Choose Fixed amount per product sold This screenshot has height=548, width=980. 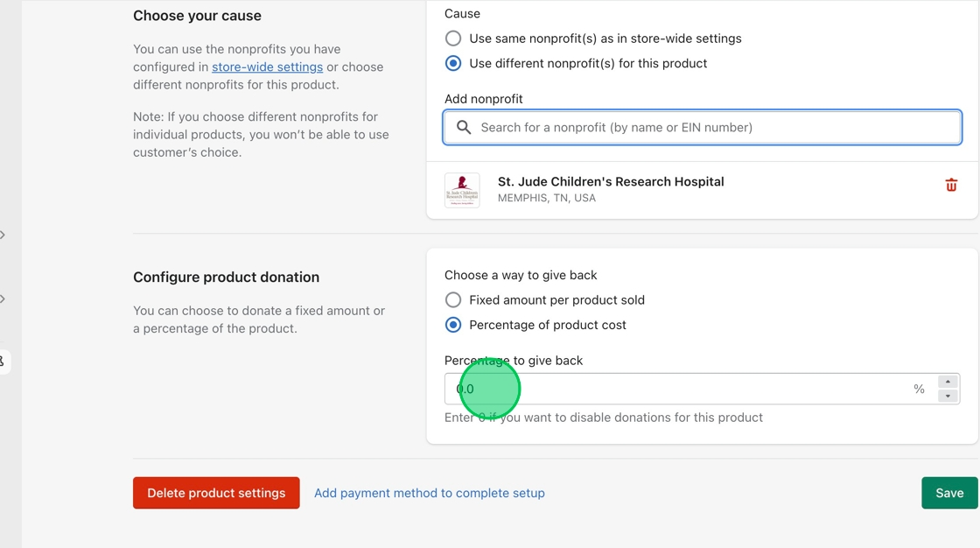453,300
